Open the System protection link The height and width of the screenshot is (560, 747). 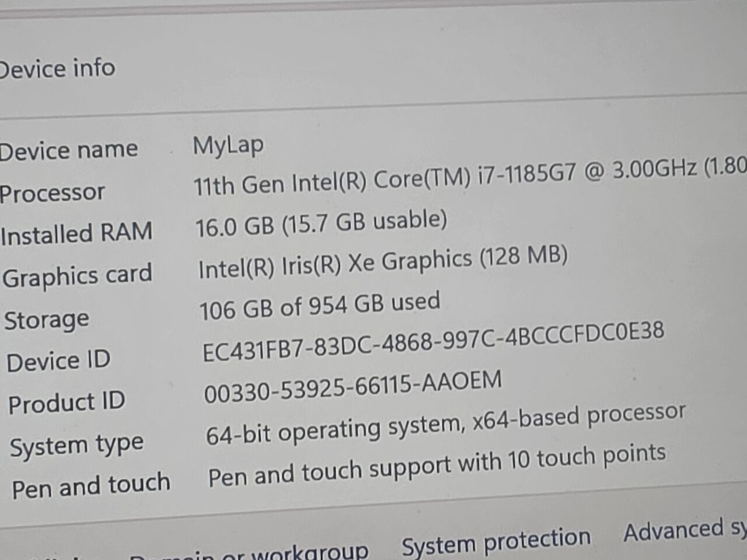tap(496, 541)
